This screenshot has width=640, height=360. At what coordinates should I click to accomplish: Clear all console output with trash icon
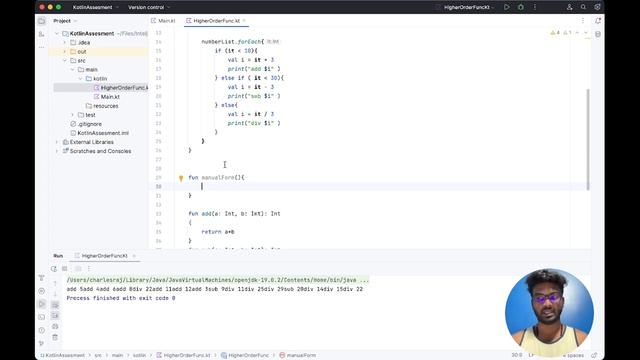(x=55, y=338)
